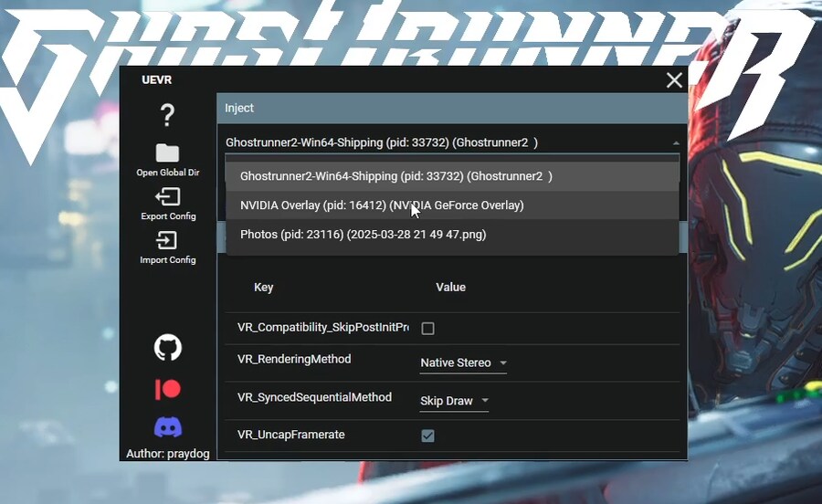
Task: Open the Discord icon in sidebar
Action: tap(167, 426)
